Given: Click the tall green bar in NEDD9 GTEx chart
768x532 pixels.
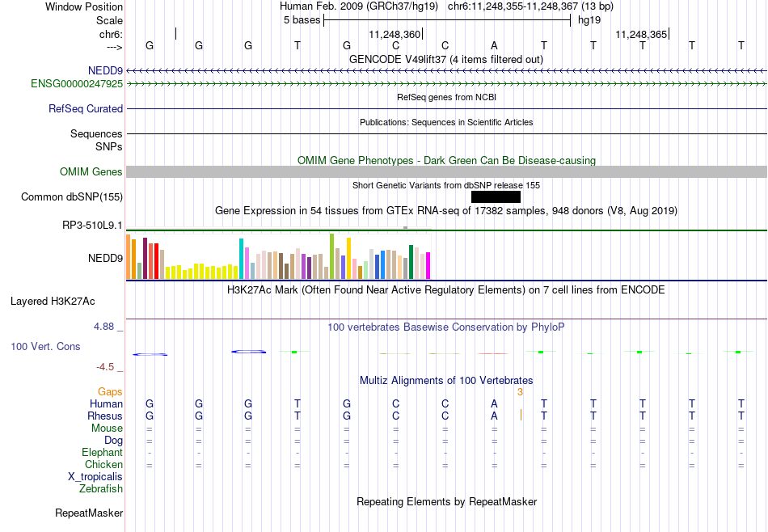Looking at the screenshot, I should [332, 256].
